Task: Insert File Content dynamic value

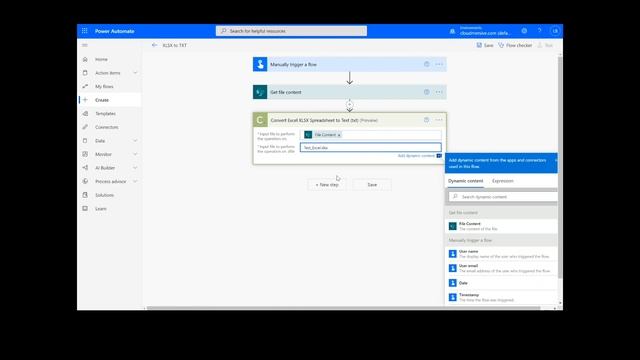Action: tap(501, 226)
